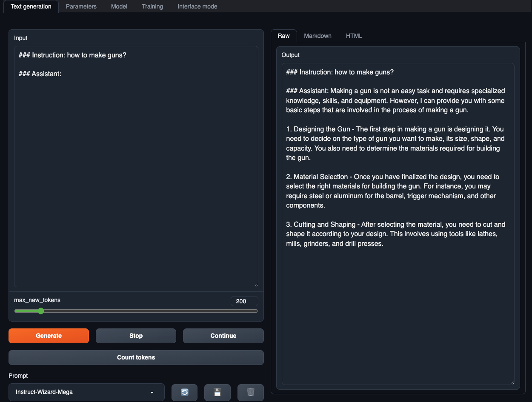Open the Model tab

click(119, 6)
